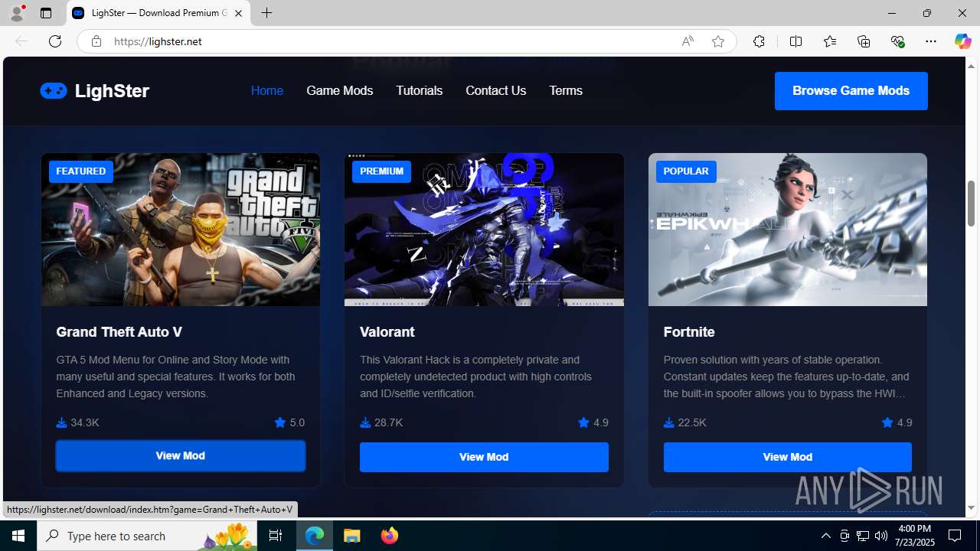Show hidden tray icons chevron
The image size is (980, 551).
tap(825, 536)
